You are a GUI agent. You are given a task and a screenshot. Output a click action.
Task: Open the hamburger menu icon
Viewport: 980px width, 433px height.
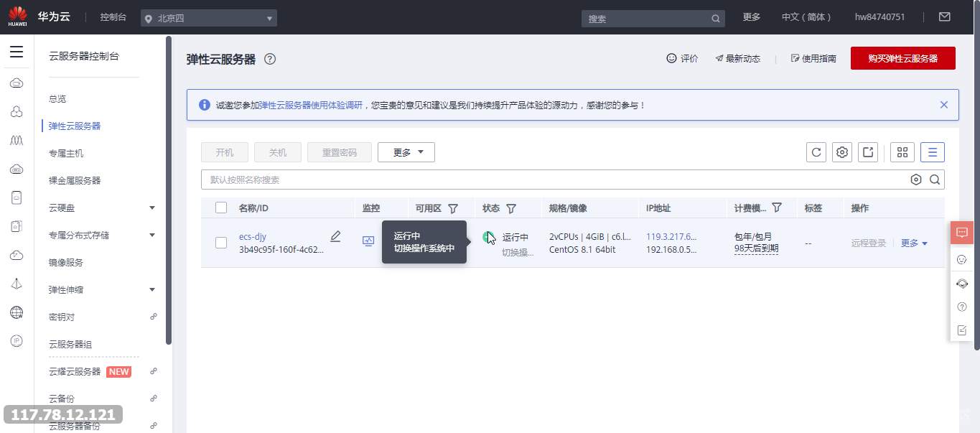click(x=17, y=52)
